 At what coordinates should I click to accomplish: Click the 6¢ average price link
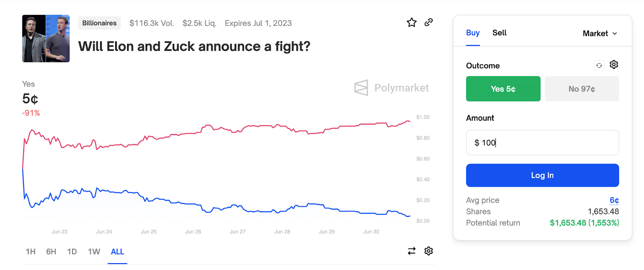(x=614, y=200)
